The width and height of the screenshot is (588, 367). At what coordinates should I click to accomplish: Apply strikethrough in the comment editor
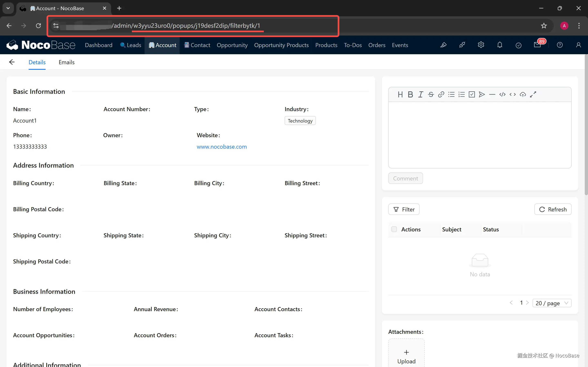click(431, 94)
